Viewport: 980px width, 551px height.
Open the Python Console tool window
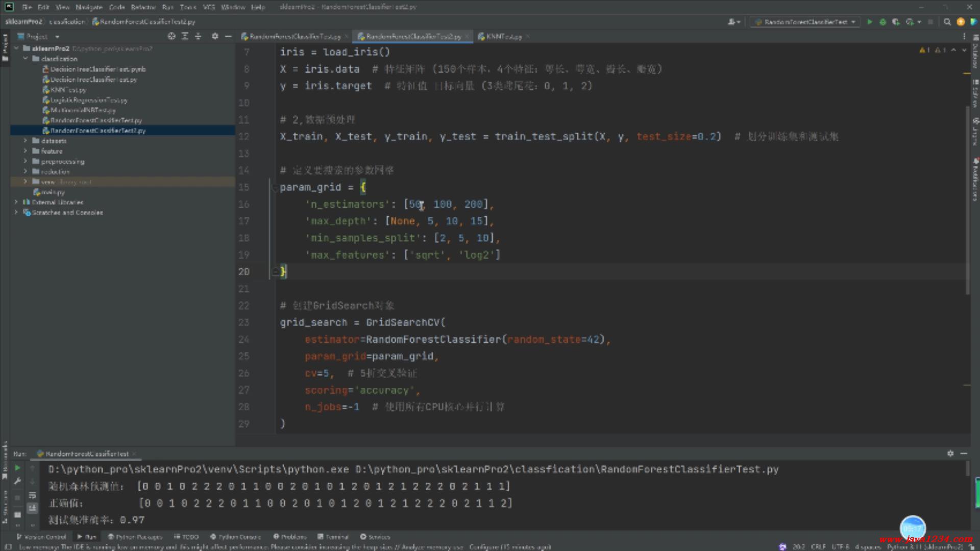tap(235, 537)
